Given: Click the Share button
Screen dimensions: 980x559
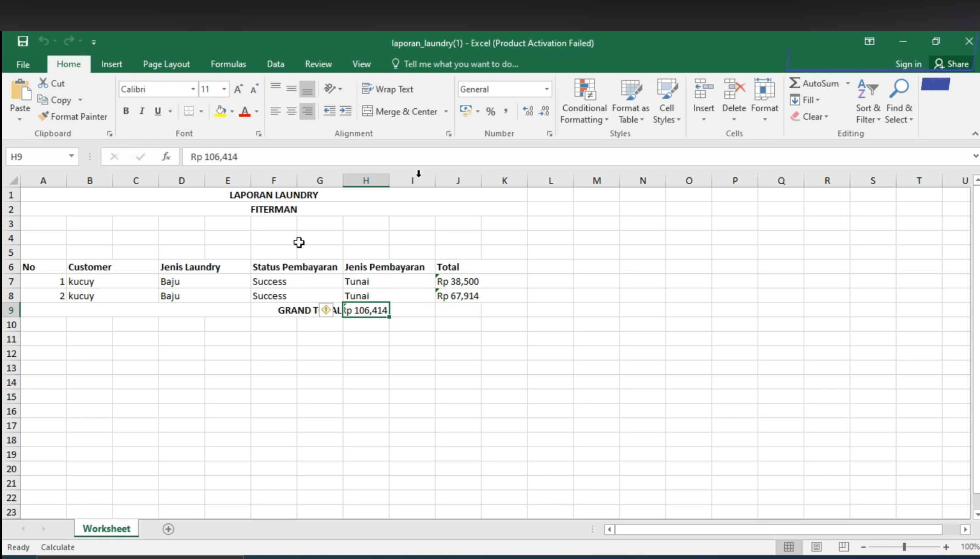Looking at the screenshot, I should 952,64.
